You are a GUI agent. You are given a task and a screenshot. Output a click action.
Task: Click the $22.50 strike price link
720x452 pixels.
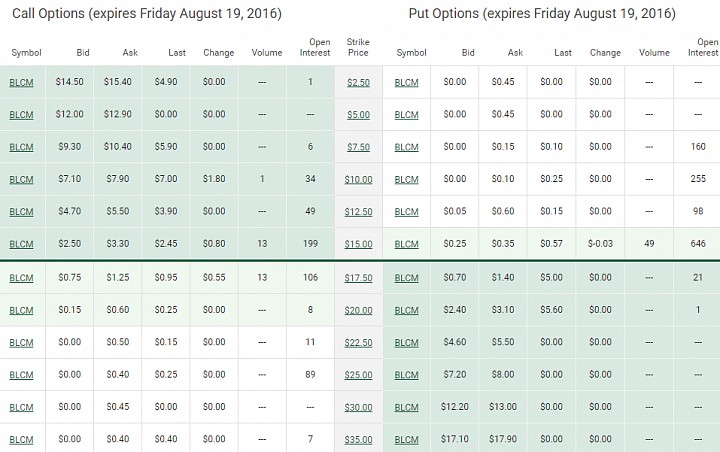pyautogui.click(x=358, y=343)
